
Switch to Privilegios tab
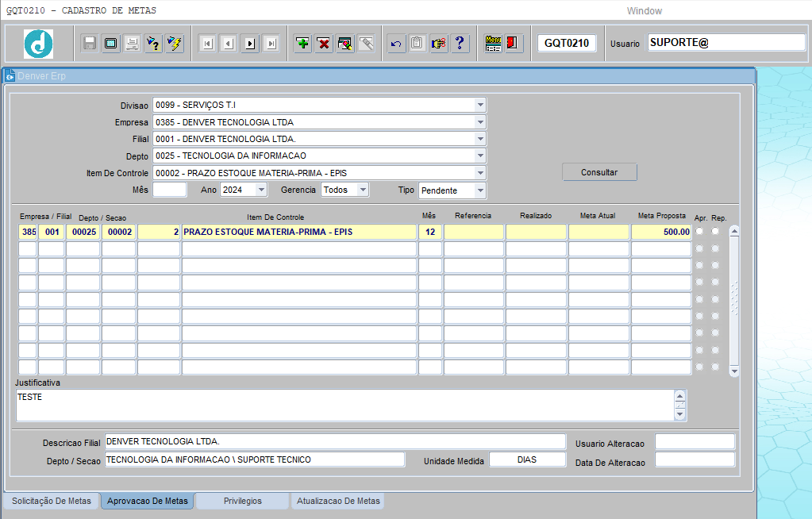click(x=242, y=501)
